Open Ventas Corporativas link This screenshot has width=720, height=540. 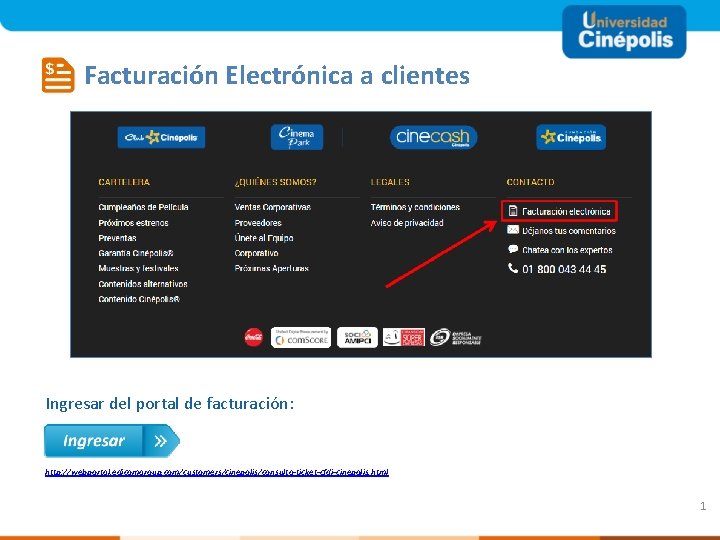coord(272,207)
